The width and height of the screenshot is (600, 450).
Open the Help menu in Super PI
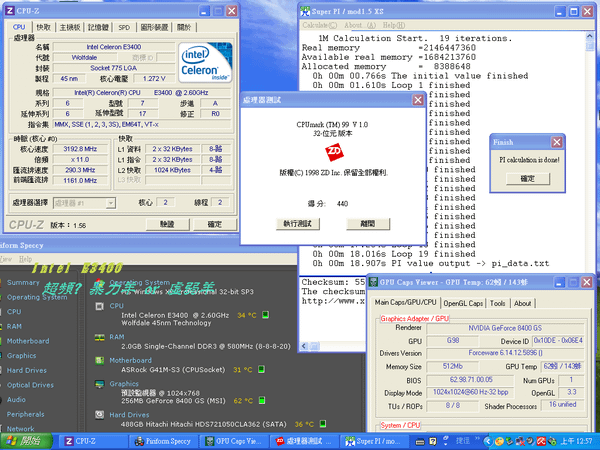(393, 25)
